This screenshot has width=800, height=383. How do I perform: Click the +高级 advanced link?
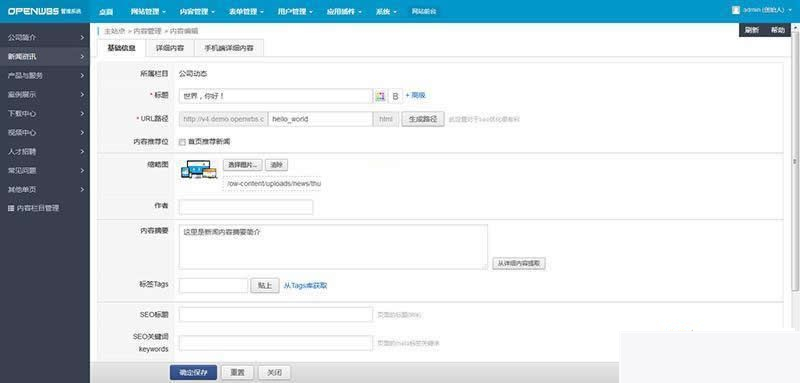coord(415,95)
